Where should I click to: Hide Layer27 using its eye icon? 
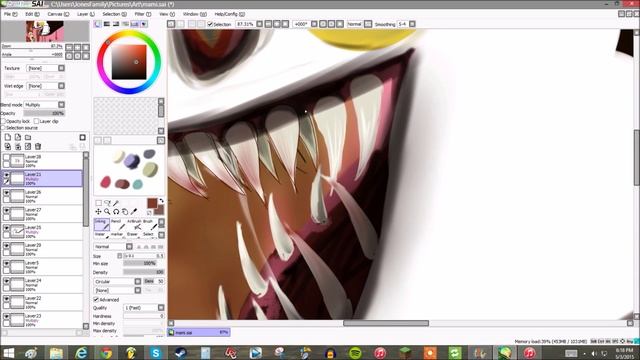pyautogui.click(x=6, y=211)
